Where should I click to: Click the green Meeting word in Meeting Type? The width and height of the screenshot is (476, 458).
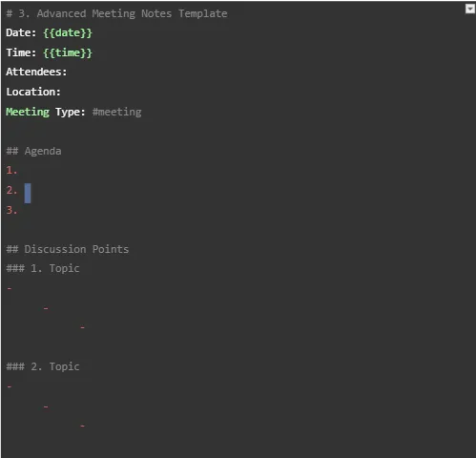tap(28, 112)
